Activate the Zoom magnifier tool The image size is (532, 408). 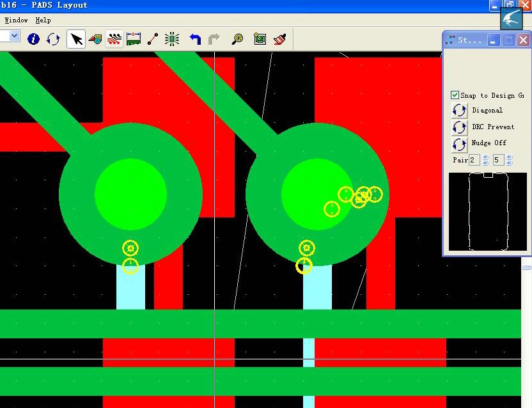tap(237, 39)
